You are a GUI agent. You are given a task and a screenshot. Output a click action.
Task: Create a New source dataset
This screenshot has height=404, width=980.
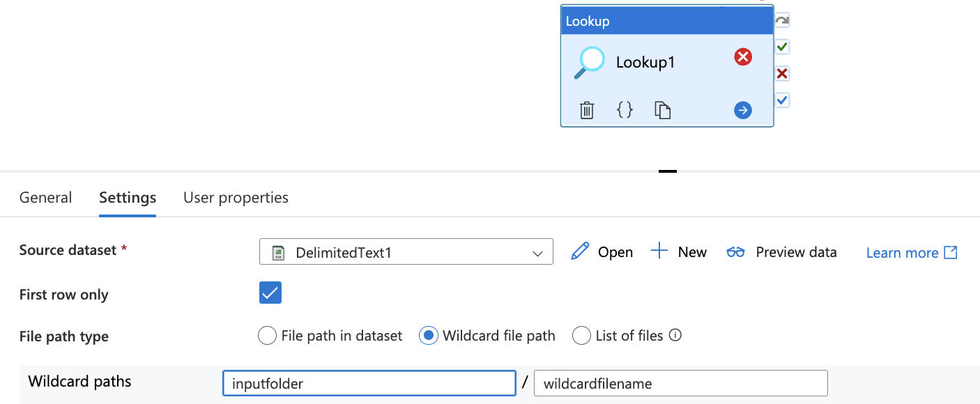[679, 252]
